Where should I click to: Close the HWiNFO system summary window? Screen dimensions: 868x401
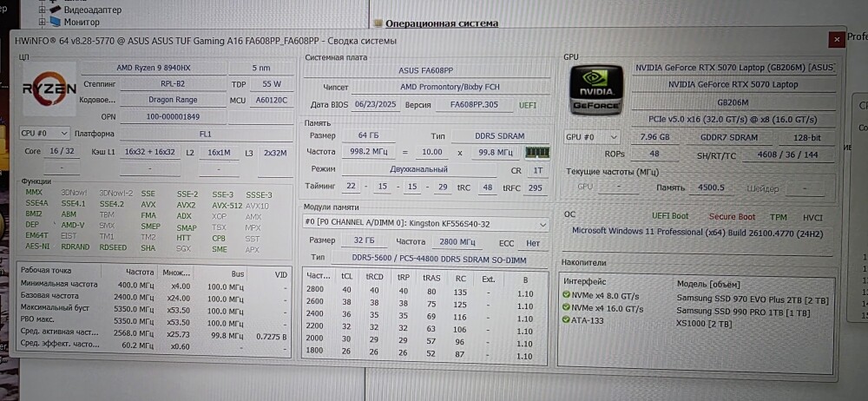click(x=836, y=39)
